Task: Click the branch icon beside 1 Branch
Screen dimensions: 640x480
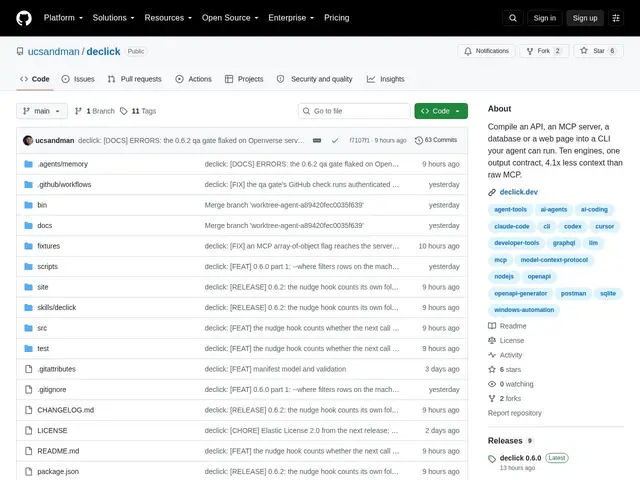Action: tap(78, 111)
